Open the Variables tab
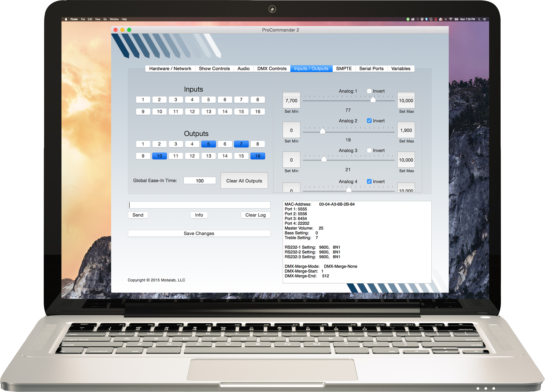This screenshot has width=545, height=392. (x=401, y=69)
